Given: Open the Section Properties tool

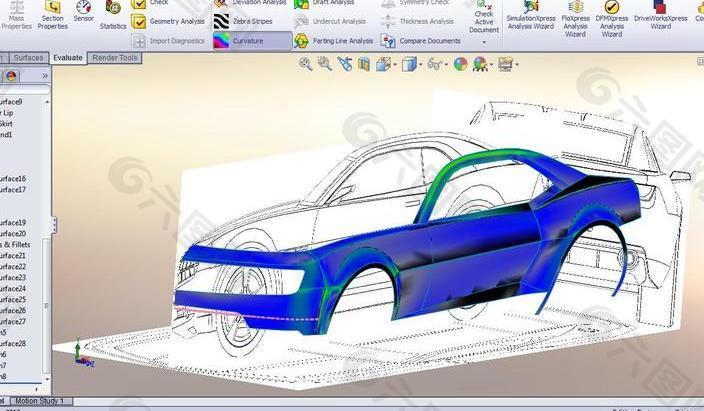Looking at the screenshot, I should [x=53, y=16].
